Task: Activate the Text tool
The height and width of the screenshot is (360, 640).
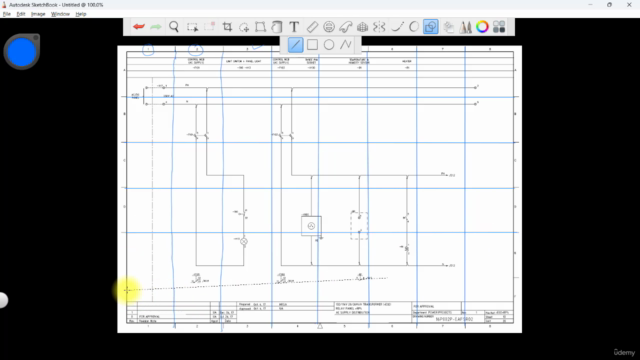Action: [x=294, y=27]
